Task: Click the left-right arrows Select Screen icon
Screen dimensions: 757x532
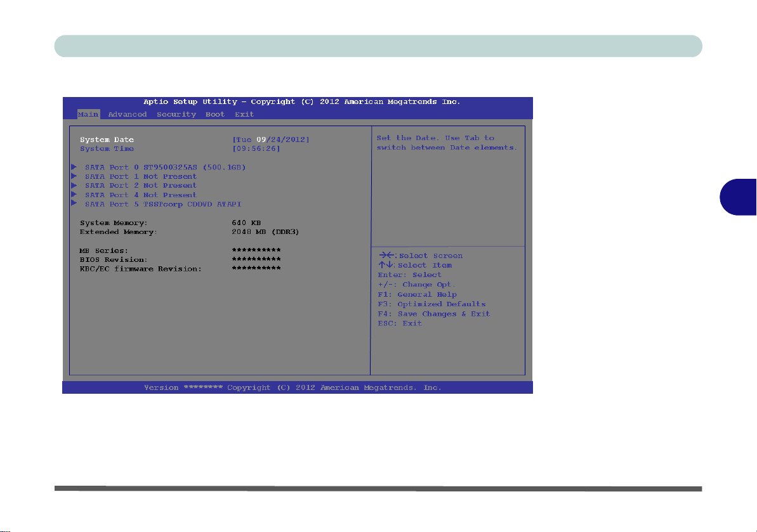Action: pos(386,255)
